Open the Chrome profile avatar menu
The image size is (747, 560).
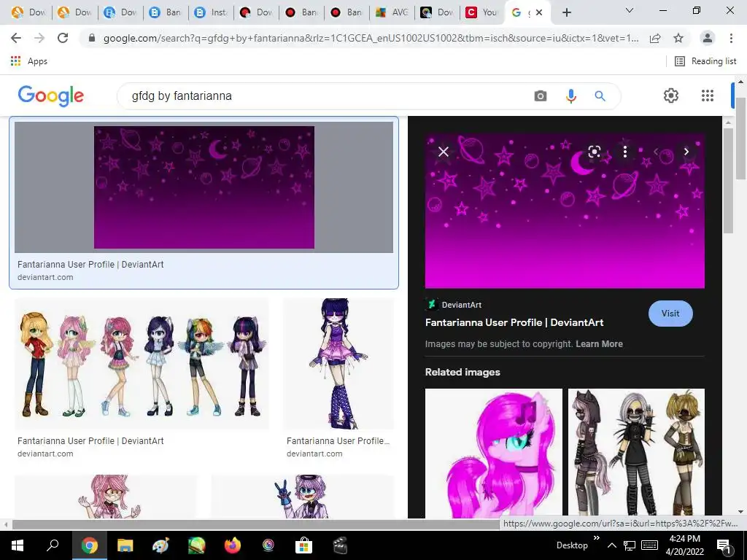pos(708,38)
